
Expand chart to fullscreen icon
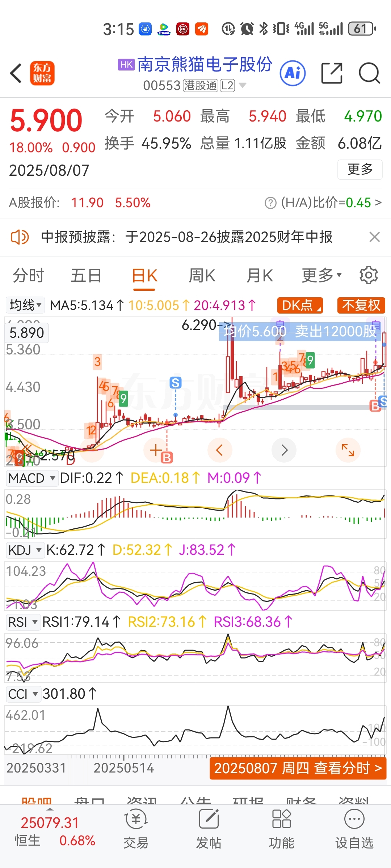point(348,450)
